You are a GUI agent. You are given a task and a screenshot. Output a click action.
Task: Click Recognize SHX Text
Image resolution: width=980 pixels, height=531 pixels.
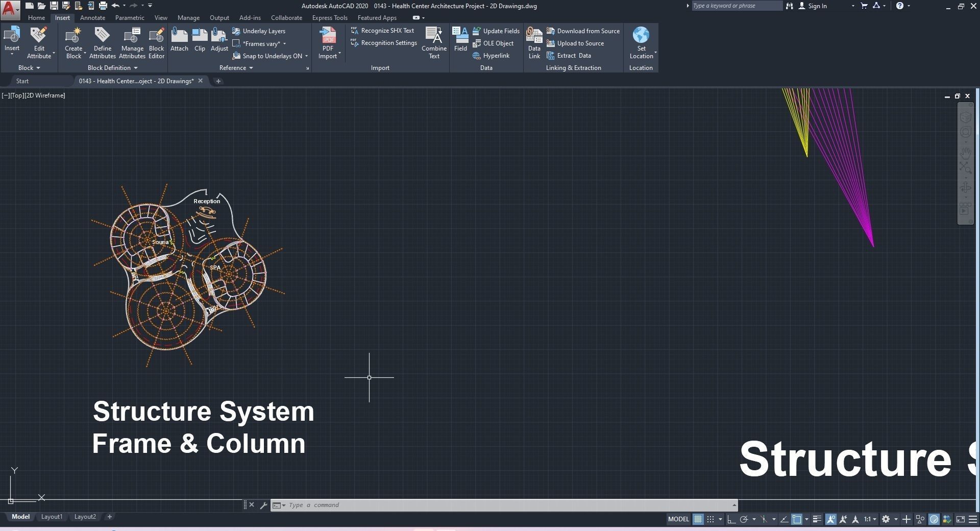coord(382,31)
